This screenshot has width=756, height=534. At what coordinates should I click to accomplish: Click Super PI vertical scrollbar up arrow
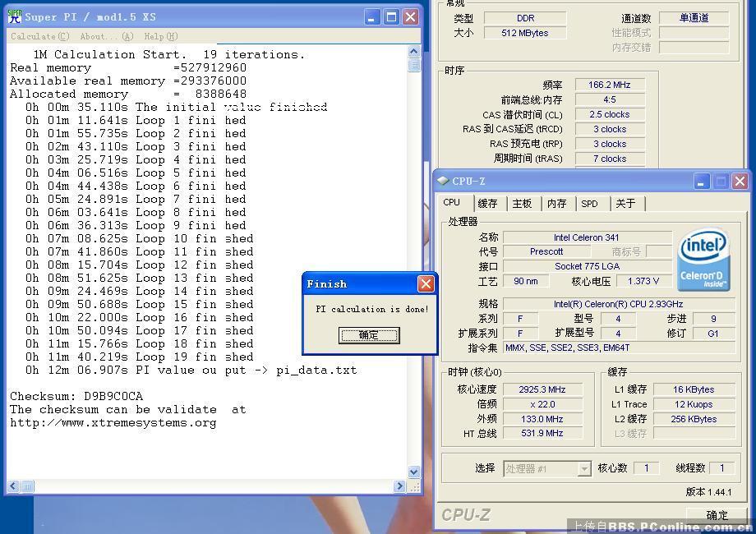pos(413,52)
